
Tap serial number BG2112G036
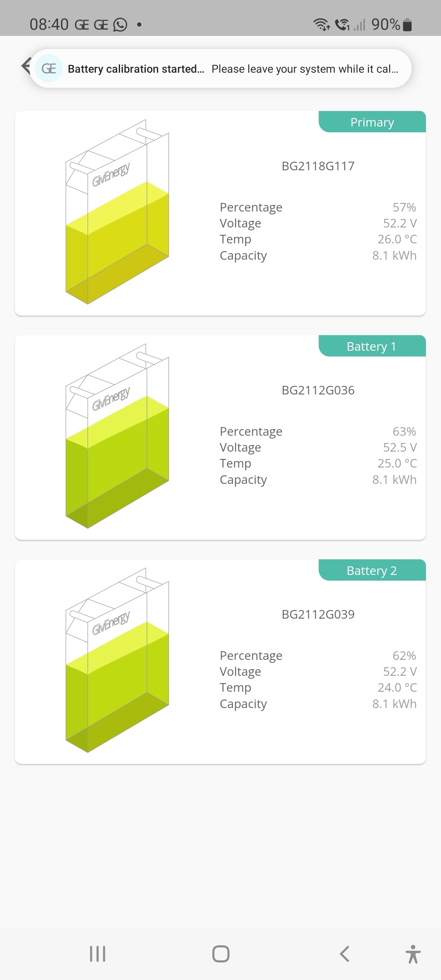click(318, 390)
